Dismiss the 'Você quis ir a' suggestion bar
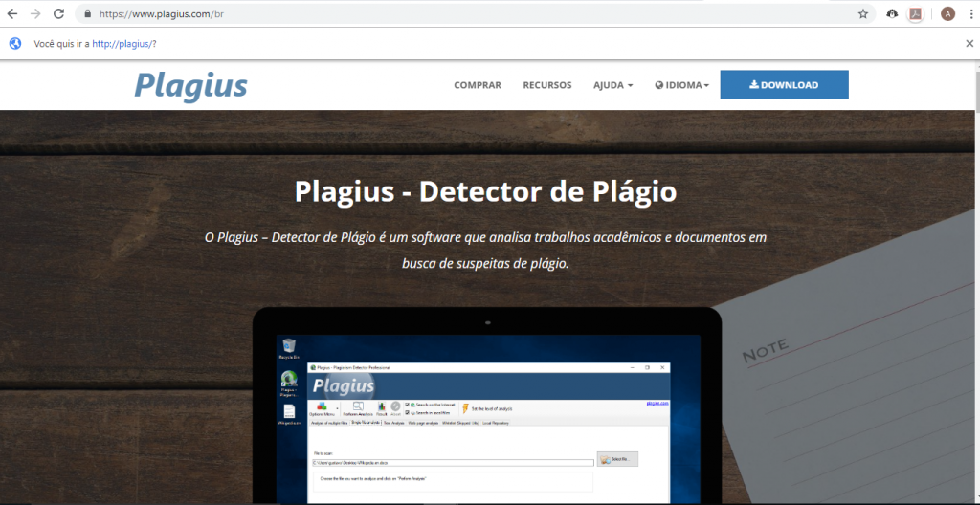Image resolution: width=980 pixels, height=505 pixels. point(969,44)
